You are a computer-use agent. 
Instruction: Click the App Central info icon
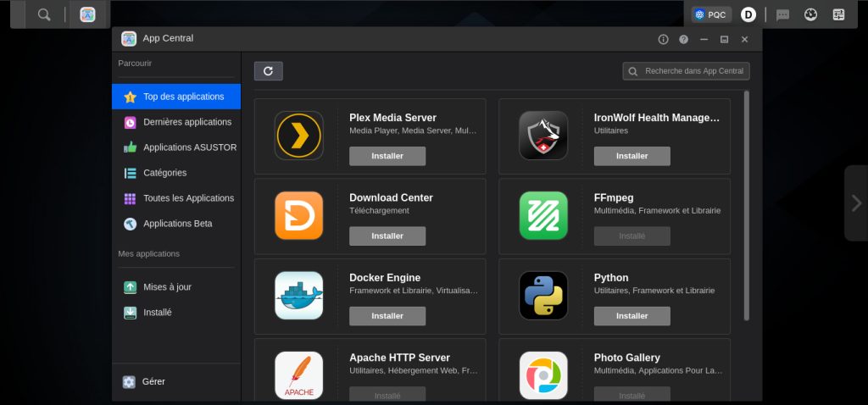(x=663, y=39)
